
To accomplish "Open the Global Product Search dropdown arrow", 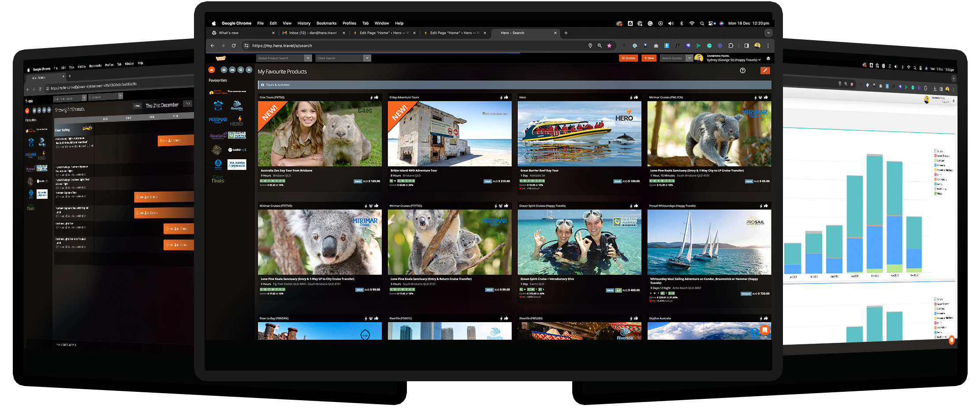I will tap(308, 58).
